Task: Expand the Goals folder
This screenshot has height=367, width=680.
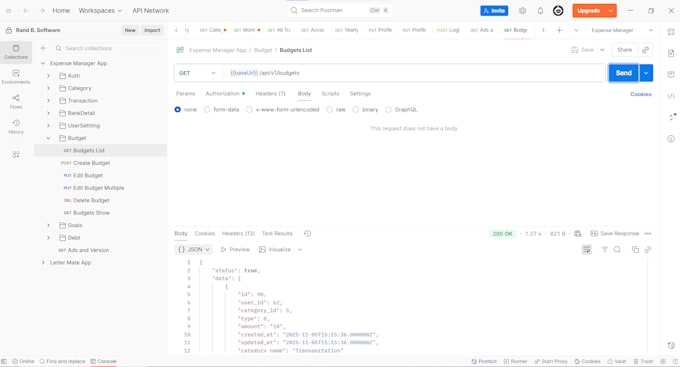Action: pyautogui.click(x=49, y=226)
